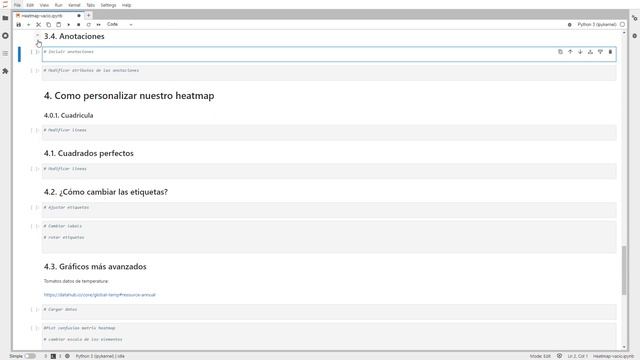This screenshot has width=640, height=360.
Task: Open the Kernel menu
Action: 74,5
